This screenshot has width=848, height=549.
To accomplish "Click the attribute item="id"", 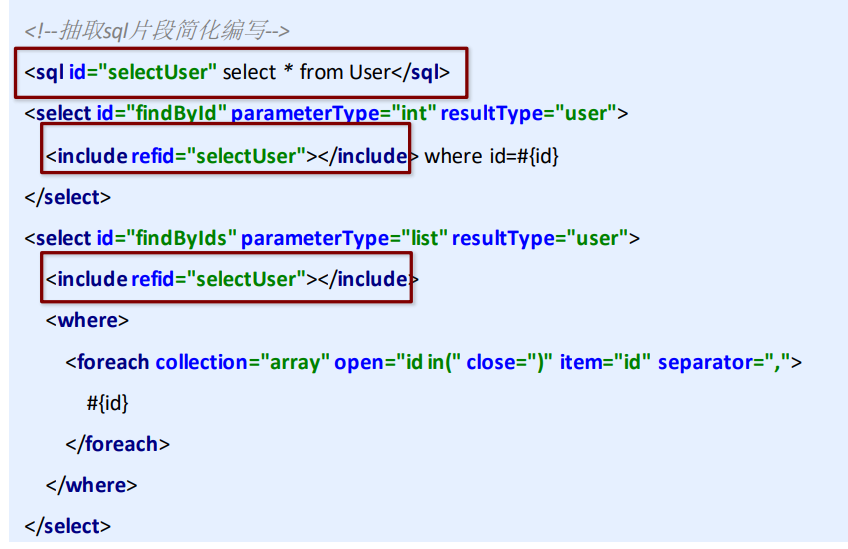I will 605,362.
